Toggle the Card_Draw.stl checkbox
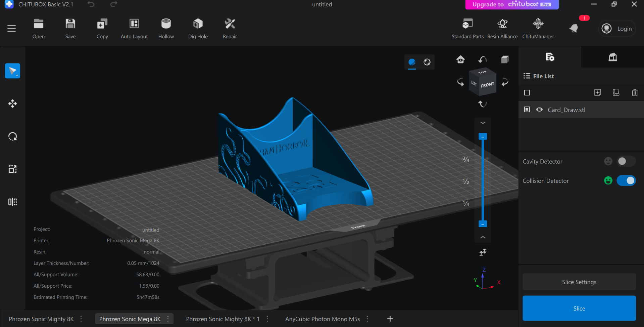Image resolution: width=644 pixels, height=327 pixels. coord(527,110)
